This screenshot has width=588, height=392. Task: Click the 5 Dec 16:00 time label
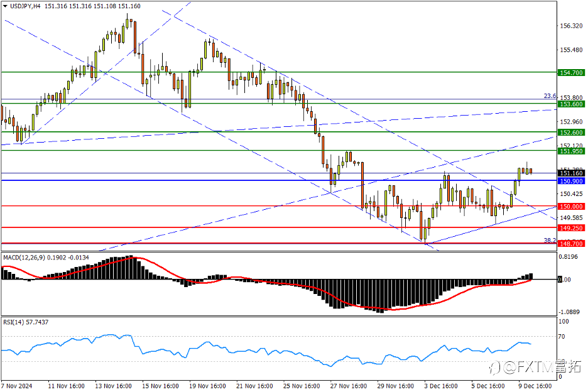[x=488, y=386]
